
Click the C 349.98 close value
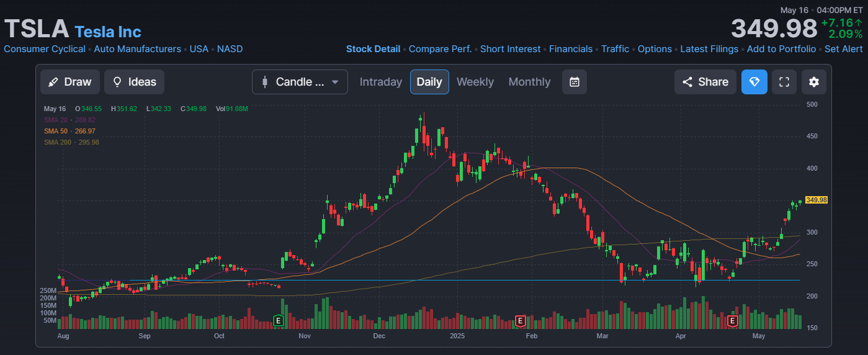(193, 109)
